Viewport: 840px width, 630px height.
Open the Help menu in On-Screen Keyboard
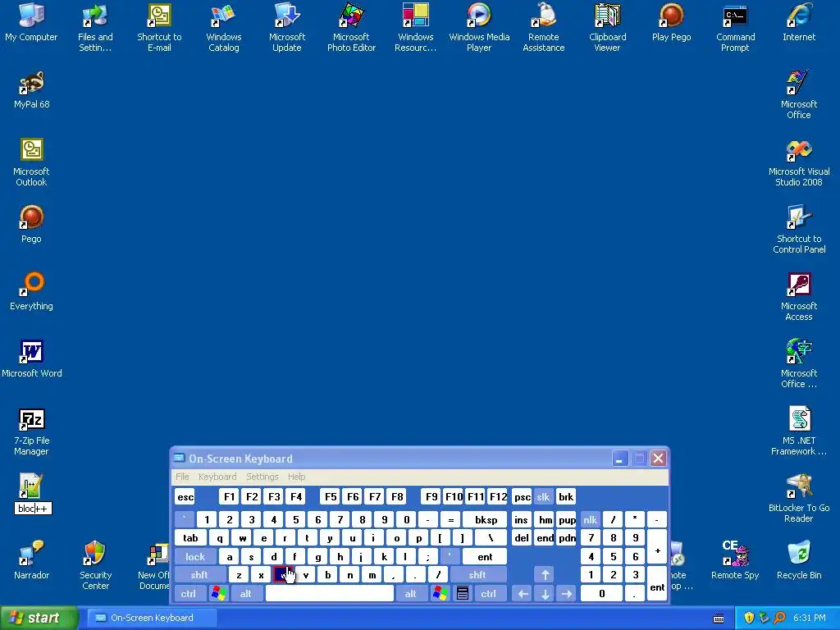(x=296, y=477)
